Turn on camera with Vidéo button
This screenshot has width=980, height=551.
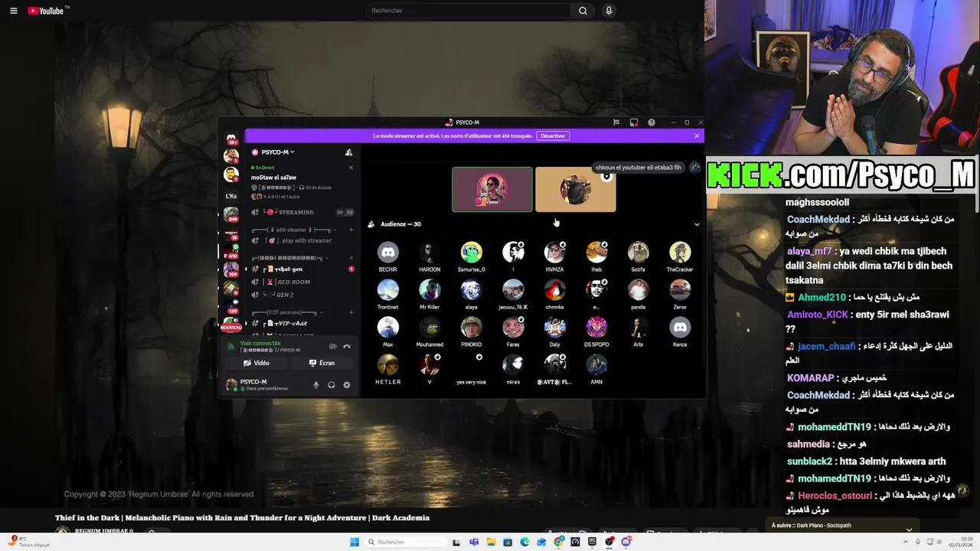coord(256,363)
